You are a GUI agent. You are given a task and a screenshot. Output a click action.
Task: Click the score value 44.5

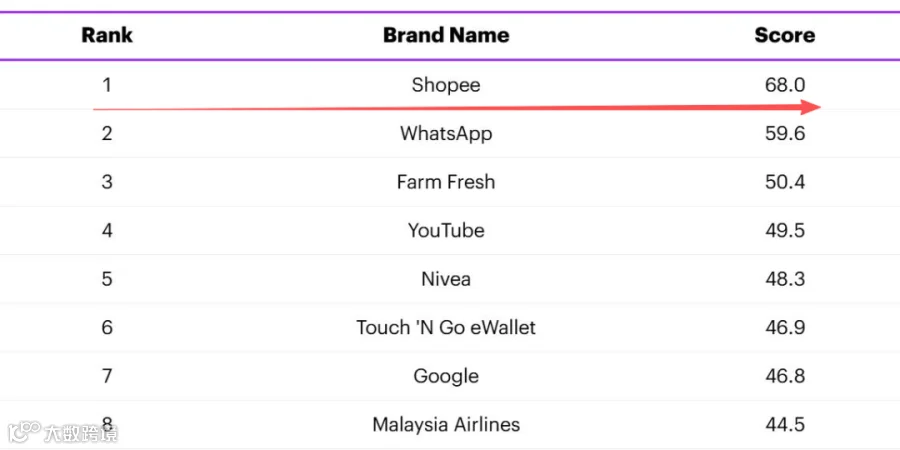coord(785,425)
